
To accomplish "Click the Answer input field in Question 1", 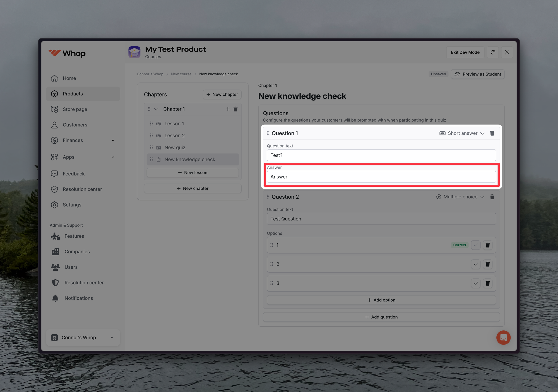I will tap(381, 177).
